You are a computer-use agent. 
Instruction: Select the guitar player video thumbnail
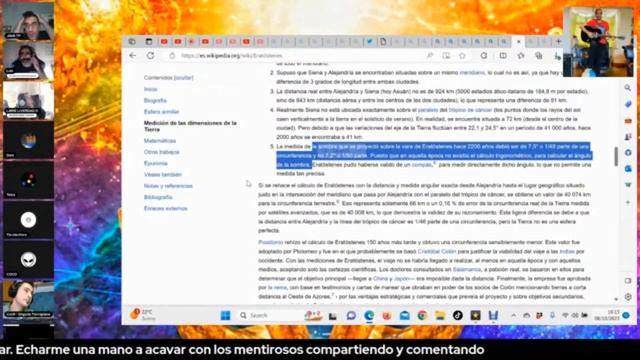(x=598, y=42)
